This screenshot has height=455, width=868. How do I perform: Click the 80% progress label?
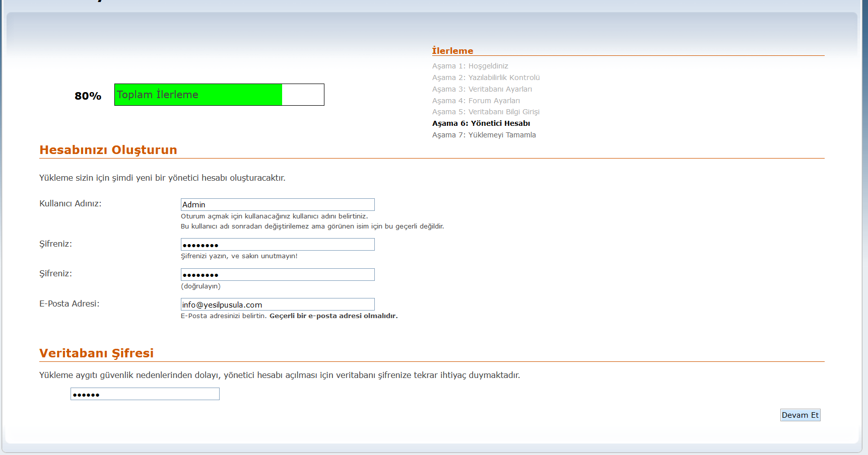[x=88, y=96]
